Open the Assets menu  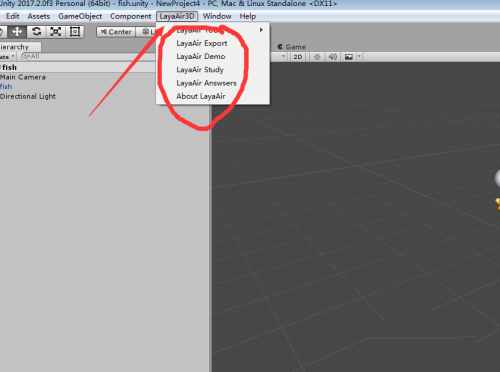[x=39, y=16]
